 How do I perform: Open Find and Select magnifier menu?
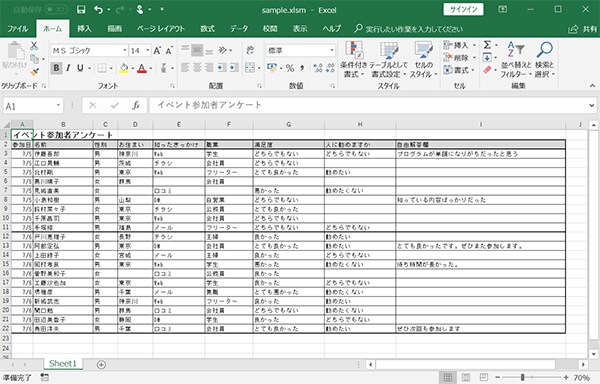click(545, 60)
